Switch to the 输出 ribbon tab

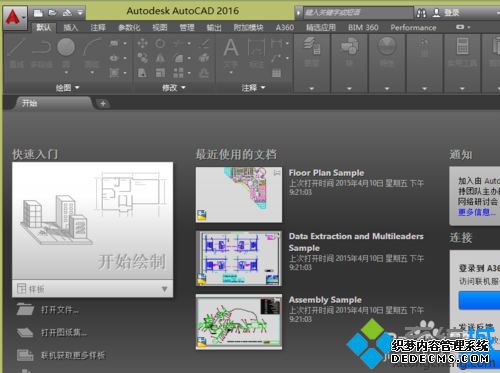pyautogui.click(x=214, y=27)
